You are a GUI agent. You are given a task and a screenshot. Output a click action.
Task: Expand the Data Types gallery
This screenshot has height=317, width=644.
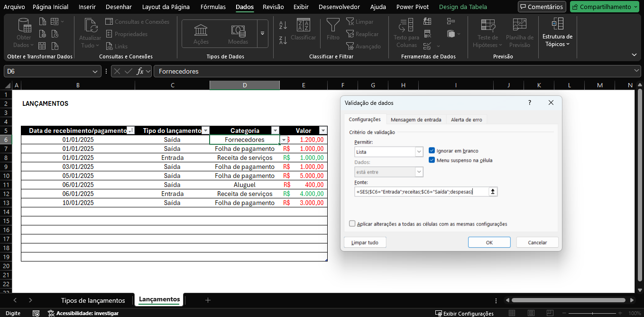262,34
